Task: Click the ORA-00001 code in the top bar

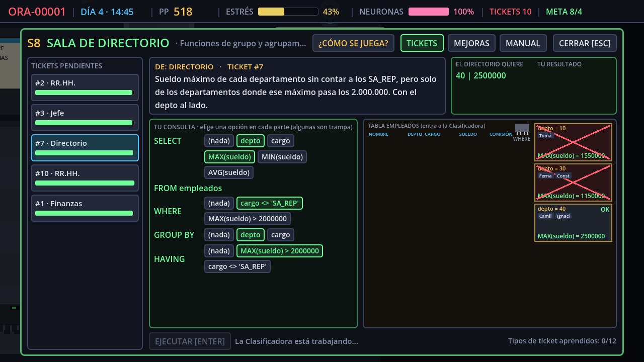Action: point(37,12)
